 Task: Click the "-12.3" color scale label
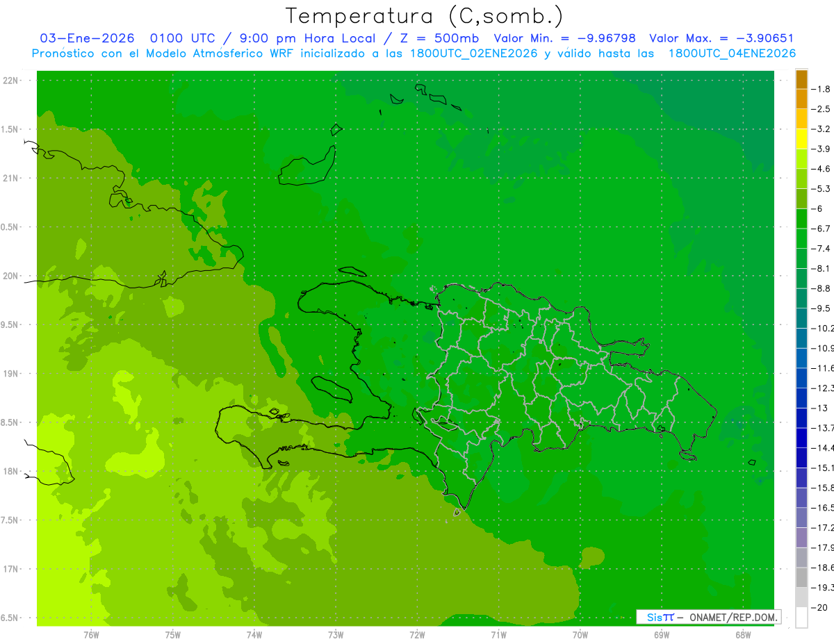pos(824,388)
